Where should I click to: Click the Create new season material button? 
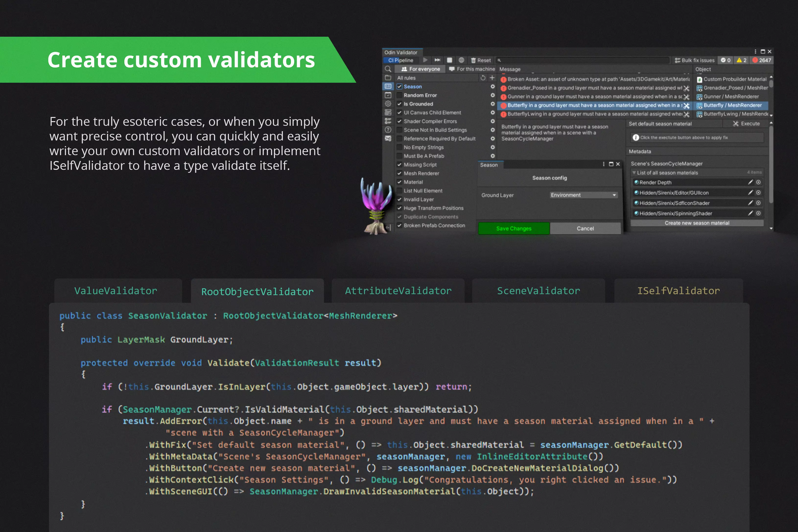(697, 223)
